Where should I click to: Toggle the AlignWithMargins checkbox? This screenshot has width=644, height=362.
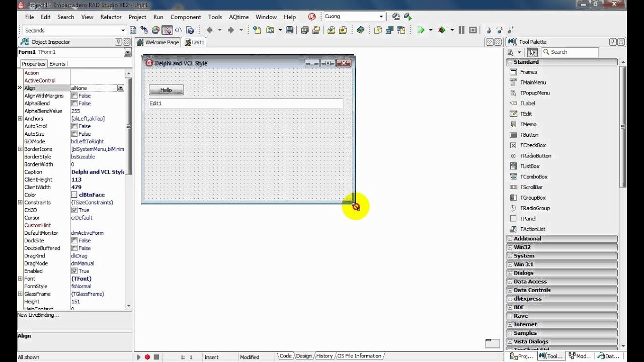tap(74, 96)
